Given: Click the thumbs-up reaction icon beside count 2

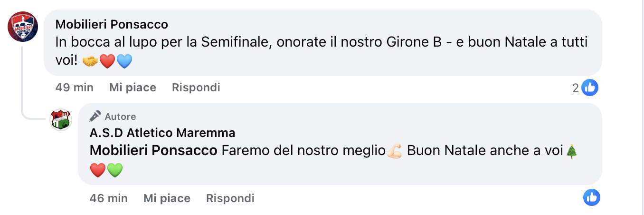Looking at the screenshot, I should point(590,88).
